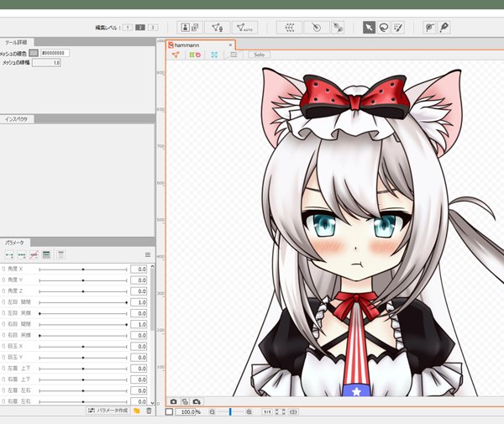This screenshot has height=424, width=504.
Task: Take a canvas snapshot with camera icon
Action: pyautogui.click(x=174, y=401)
